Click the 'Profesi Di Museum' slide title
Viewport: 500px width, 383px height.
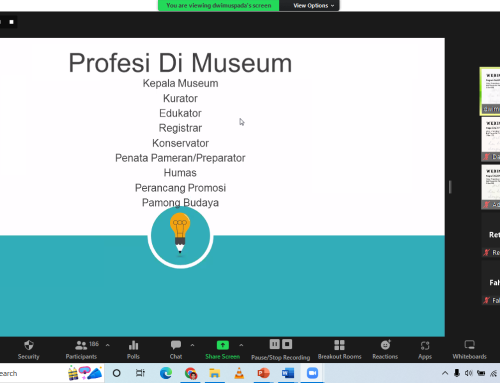(x=180, y=63)
